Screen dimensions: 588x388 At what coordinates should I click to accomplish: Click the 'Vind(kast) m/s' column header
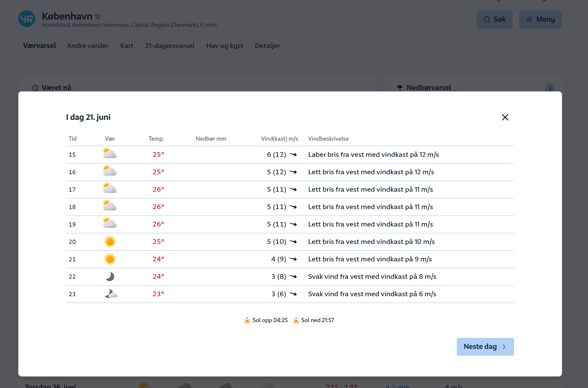(280, 139)
